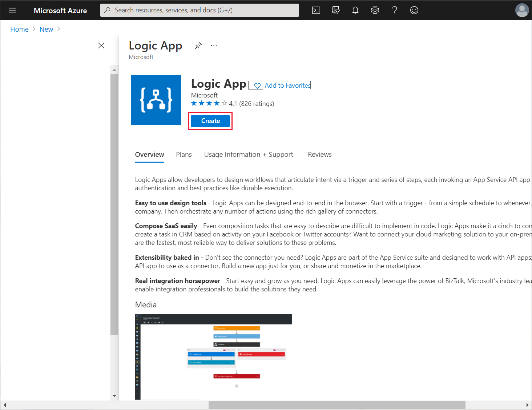Click the horizontal scrollbar thumb
The width and height of the screenshot is (532, 410).
pos(337,405)
